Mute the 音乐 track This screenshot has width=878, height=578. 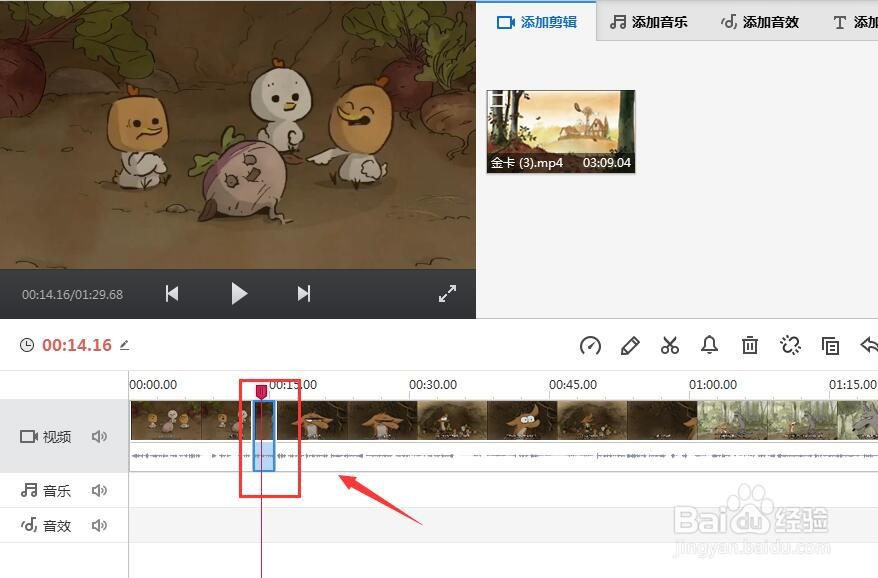[99, 491]
